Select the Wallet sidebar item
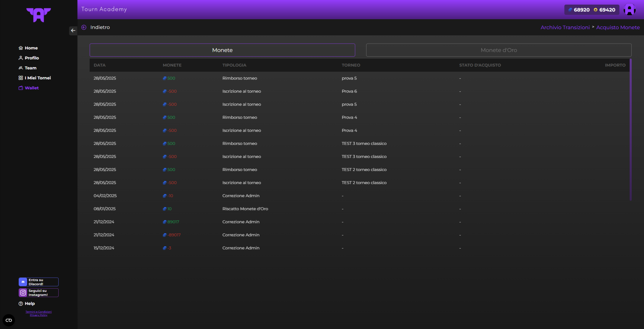Viewport: 644px width, 329px height. click(31, 88)
